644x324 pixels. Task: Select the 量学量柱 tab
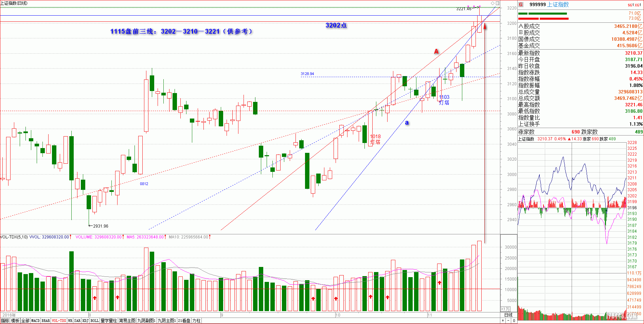109,321
